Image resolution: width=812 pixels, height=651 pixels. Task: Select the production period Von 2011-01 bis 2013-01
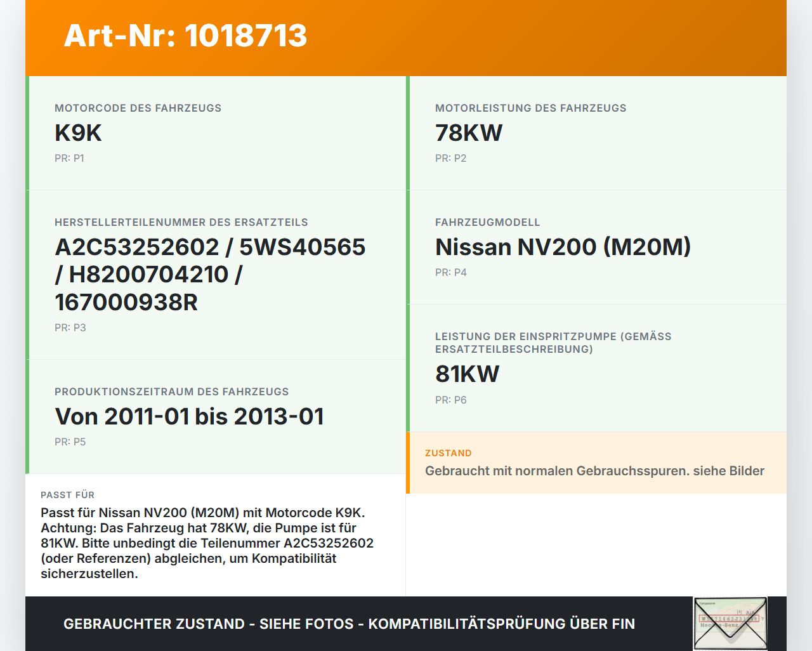click(190, 417)
